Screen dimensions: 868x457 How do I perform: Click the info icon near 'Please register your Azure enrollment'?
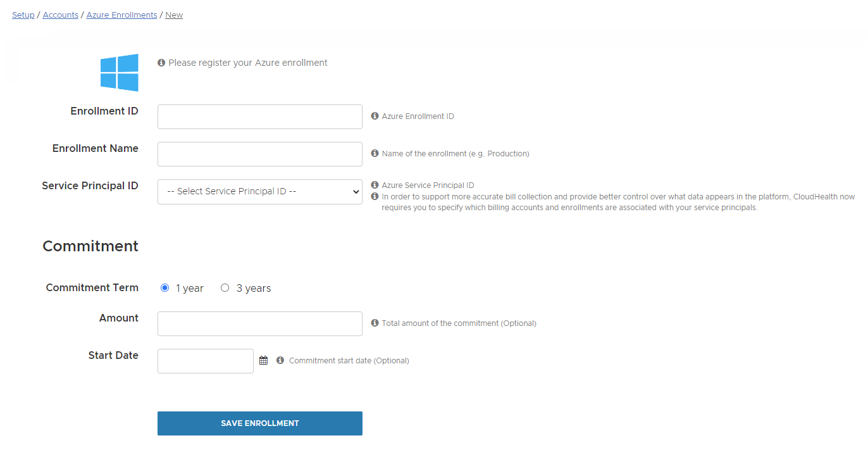pyautogui.click(x=161, y=62)
